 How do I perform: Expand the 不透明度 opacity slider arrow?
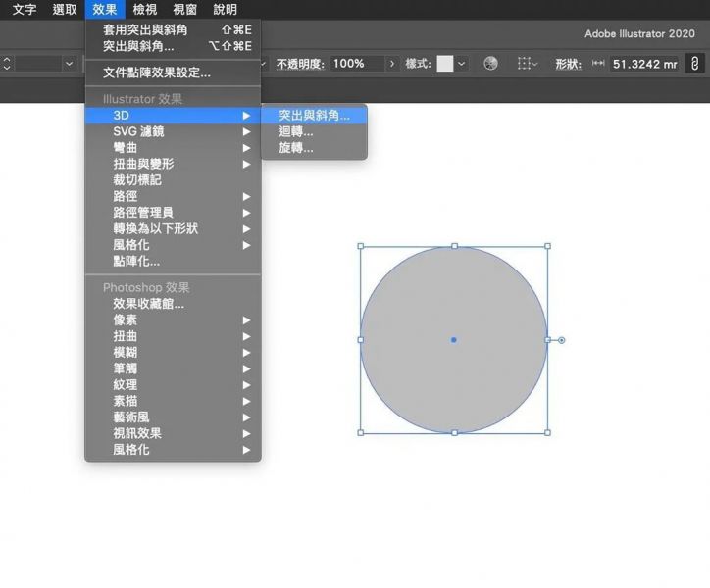coord(392,64)
